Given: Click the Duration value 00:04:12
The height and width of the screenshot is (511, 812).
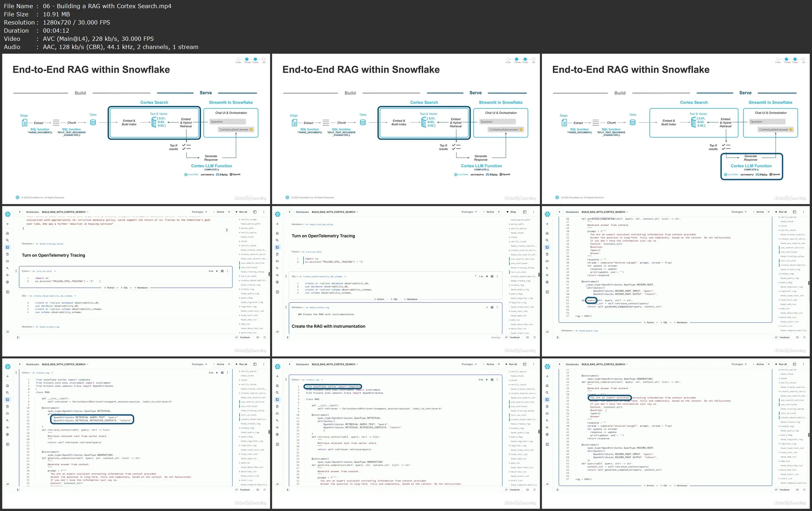Looking at the screenshot, I should pyautogui.click(x=56, y=31).
